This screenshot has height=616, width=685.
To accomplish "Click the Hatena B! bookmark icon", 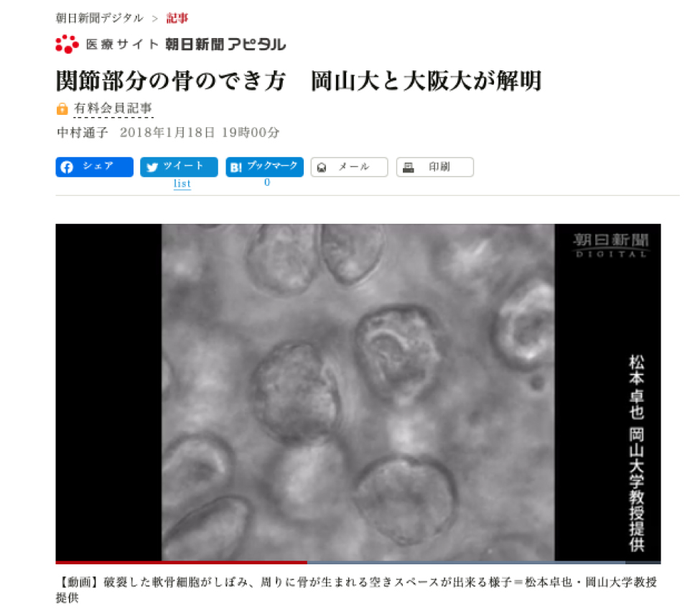I will [236, 167].
